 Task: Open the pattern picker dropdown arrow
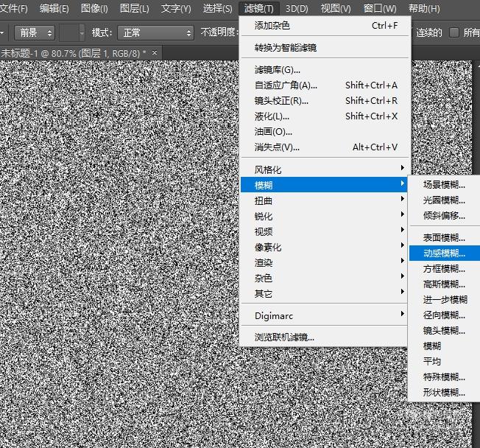tap(82, 32)
